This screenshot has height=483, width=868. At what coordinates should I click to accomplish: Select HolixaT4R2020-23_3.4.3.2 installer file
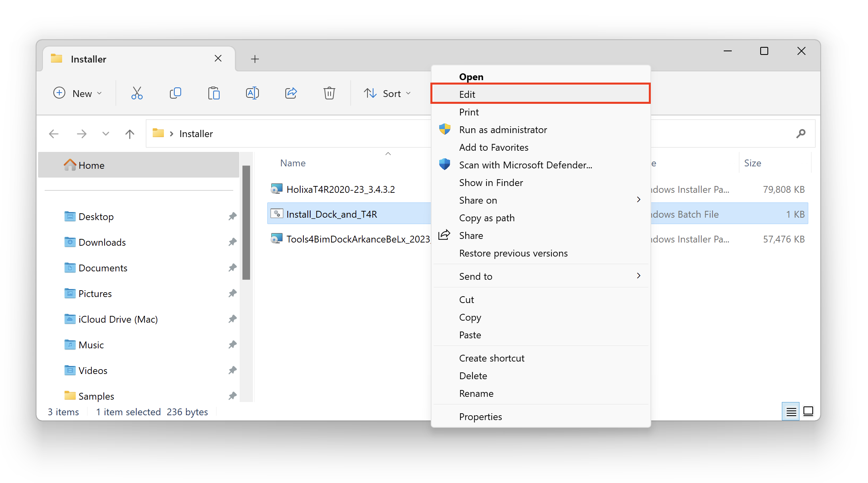[x=340, y=189]
